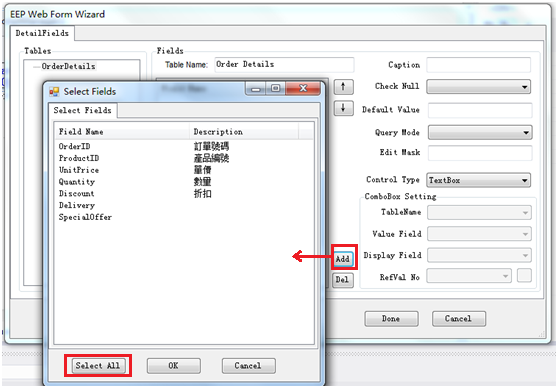Close the Select Fields dialog
This screenshot has height=388, width=558.
[303, 88]
